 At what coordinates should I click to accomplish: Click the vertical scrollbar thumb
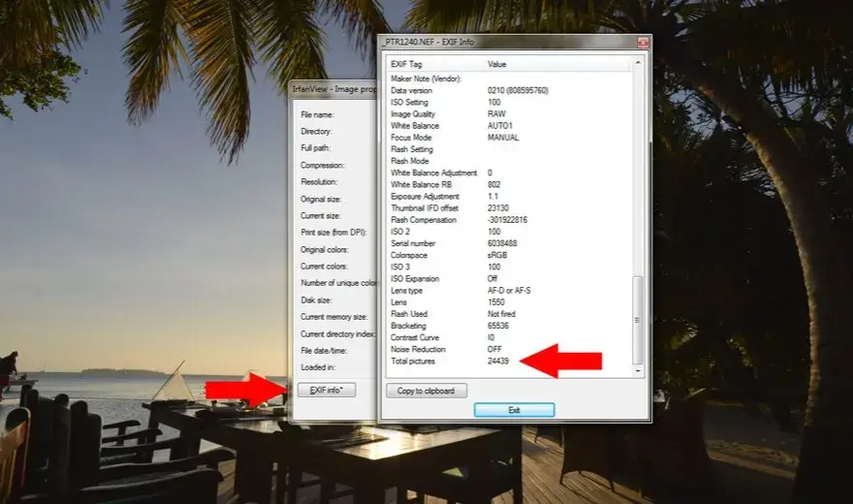click(638, 320)
